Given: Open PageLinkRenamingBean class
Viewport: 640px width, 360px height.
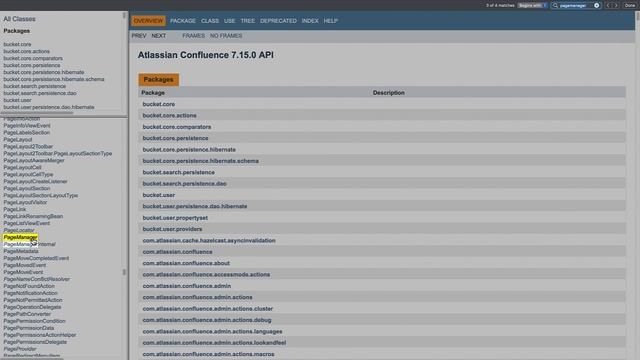Looking at the screenshot, I should [x=33, y=216].
